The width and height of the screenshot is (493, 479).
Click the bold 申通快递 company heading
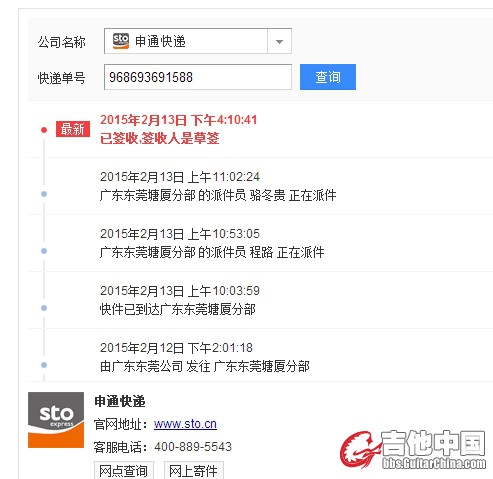click(120, 401)
